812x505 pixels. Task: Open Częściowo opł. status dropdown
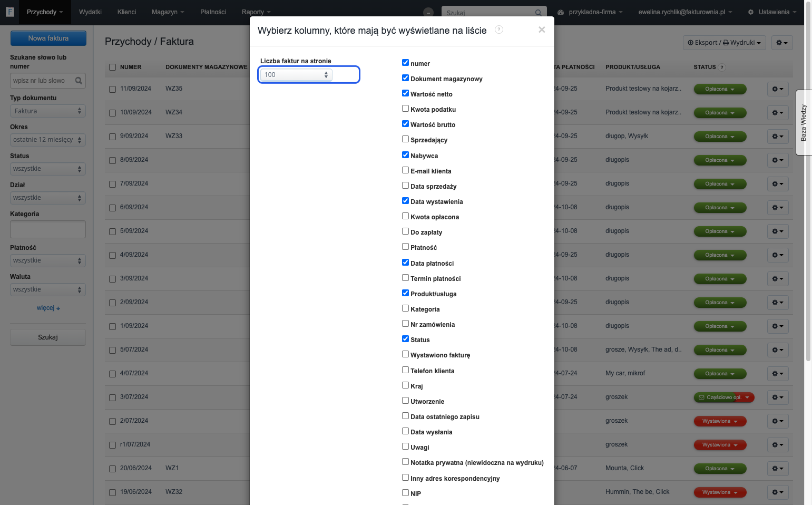[x=724, y=397]
